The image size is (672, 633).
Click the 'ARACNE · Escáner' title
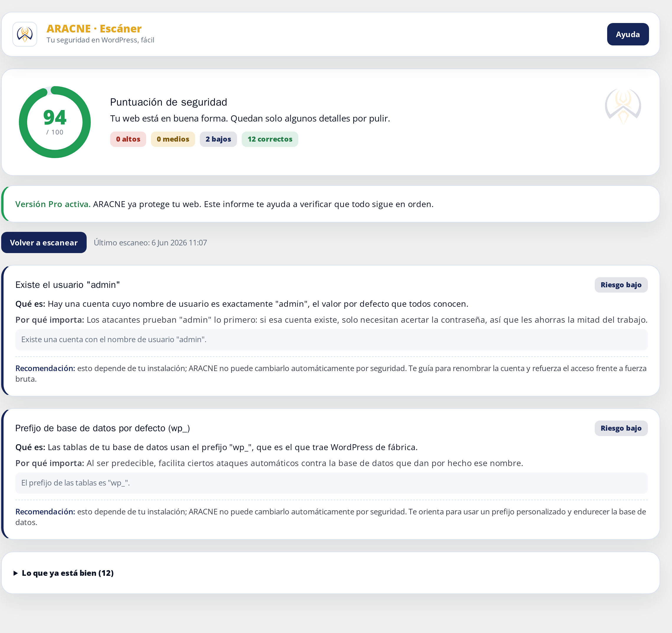pyautogui.click(x=94, y=28)
